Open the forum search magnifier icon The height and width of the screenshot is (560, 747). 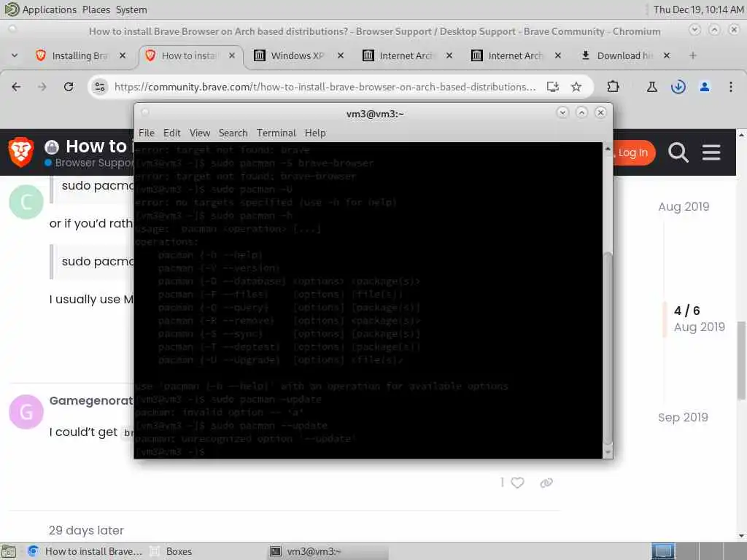point(678,153)
